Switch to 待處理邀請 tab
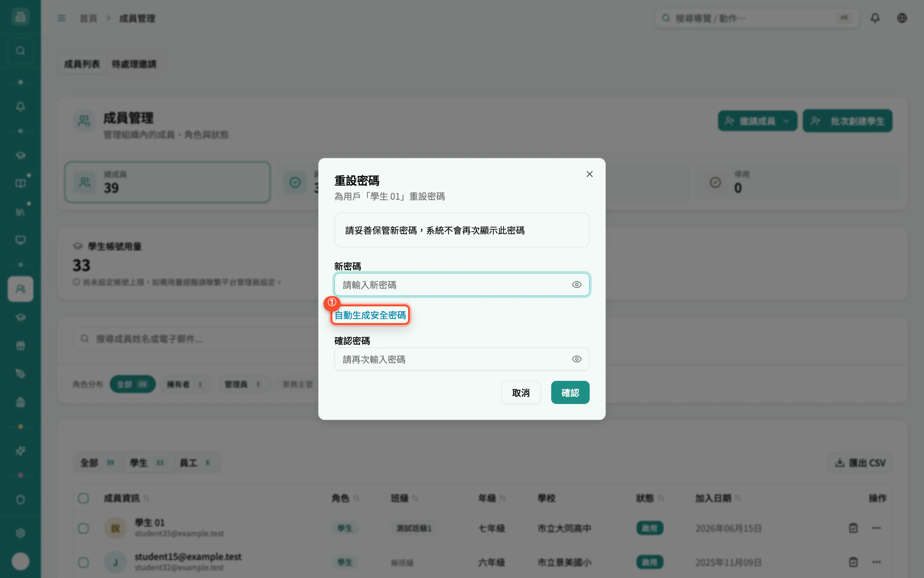This screenshot has width=924, height=578. 134,64
